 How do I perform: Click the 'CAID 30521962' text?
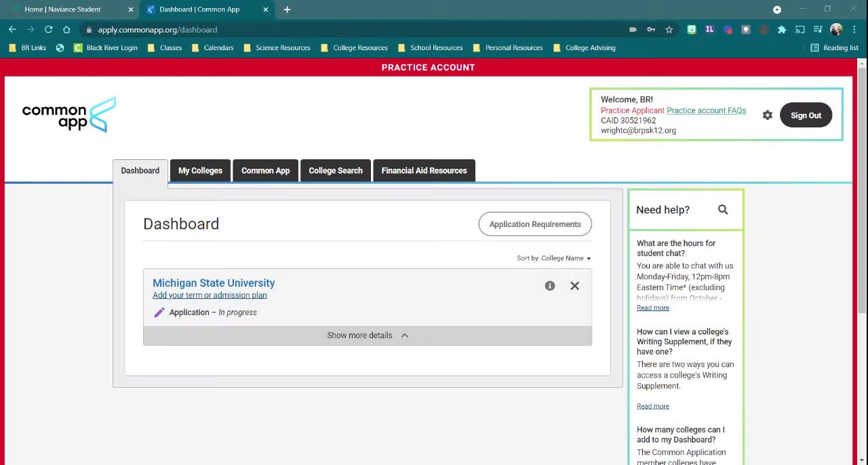[628, 121]
